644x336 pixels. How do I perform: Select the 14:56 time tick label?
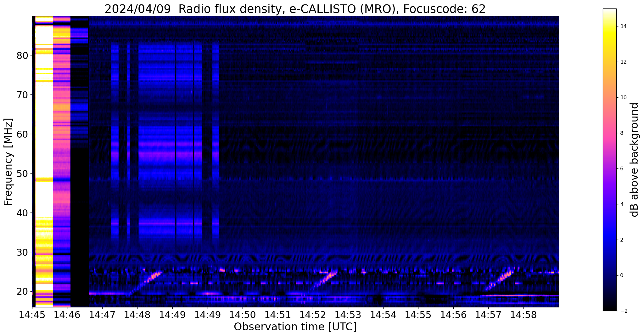[x=453, y=315]
